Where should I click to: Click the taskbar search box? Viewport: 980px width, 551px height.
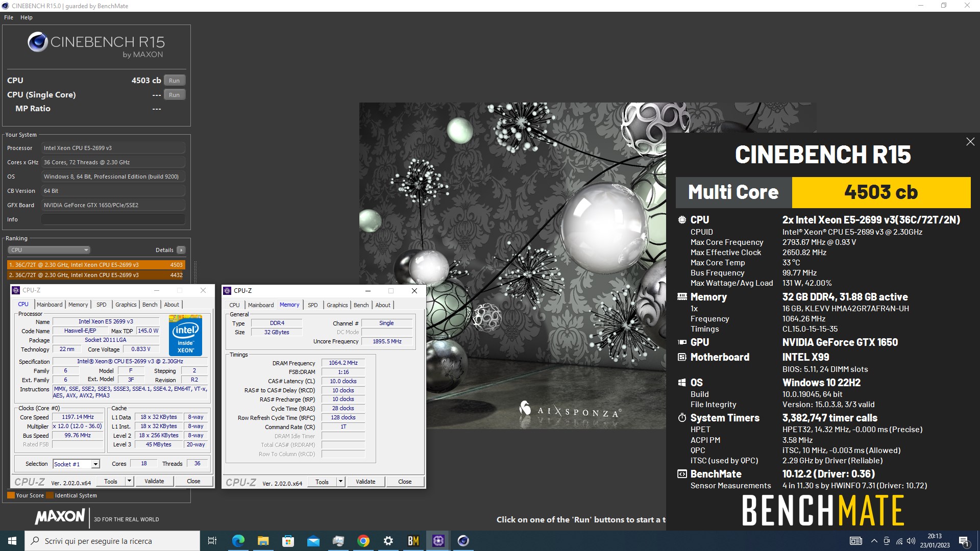[112, 541]
